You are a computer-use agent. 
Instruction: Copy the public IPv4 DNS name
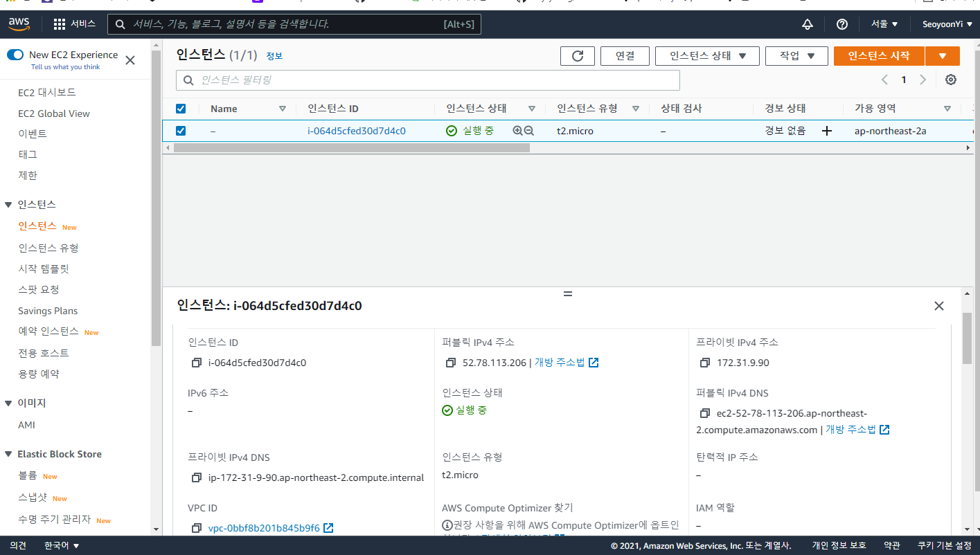705,413
